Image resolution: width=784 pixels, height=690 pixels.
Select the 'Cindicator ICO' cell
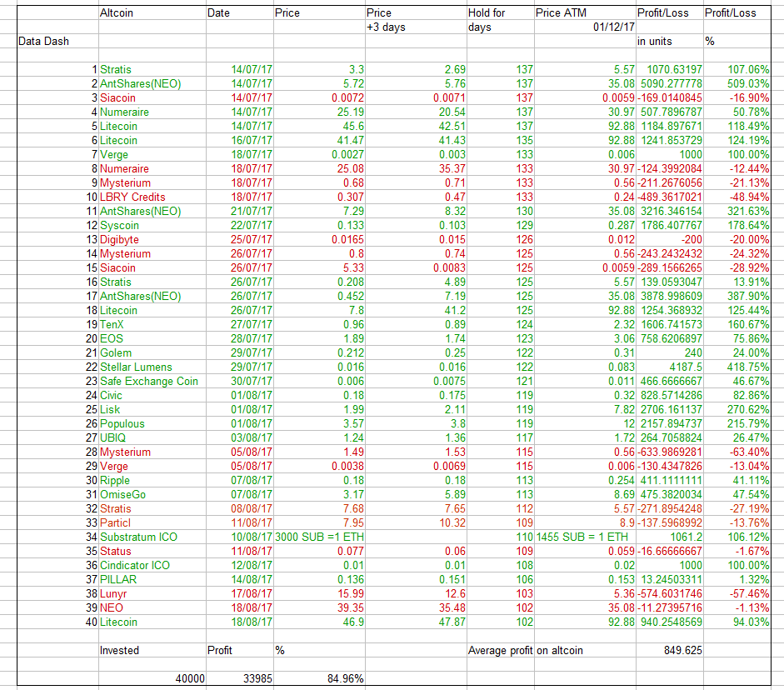(152, 565)
